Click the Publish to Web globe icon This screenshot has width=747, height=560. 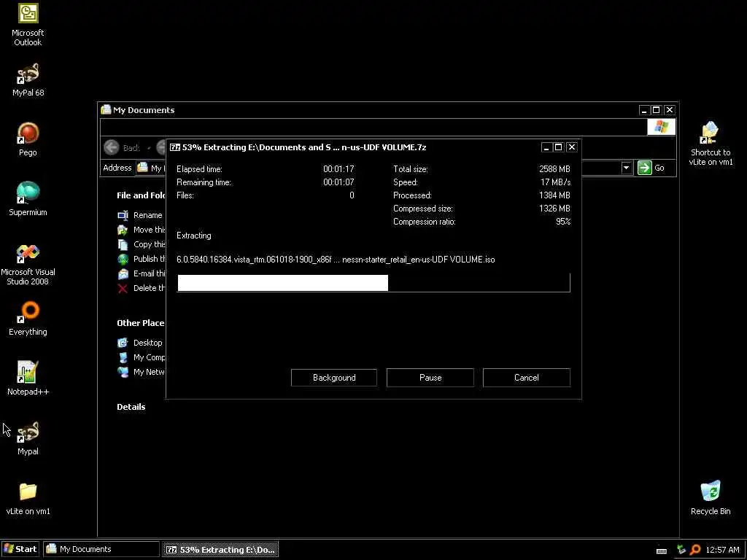(123, 259)
